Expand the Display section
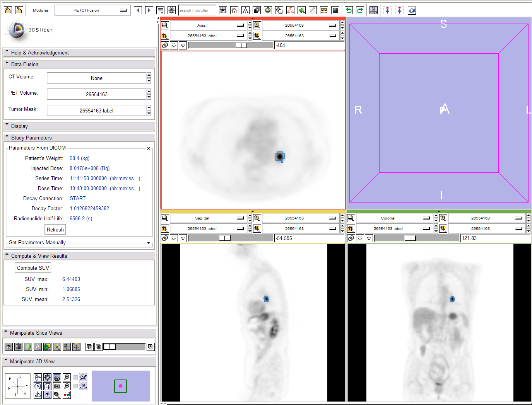Viewport: 532px width, 405px height. click(19, 126)
